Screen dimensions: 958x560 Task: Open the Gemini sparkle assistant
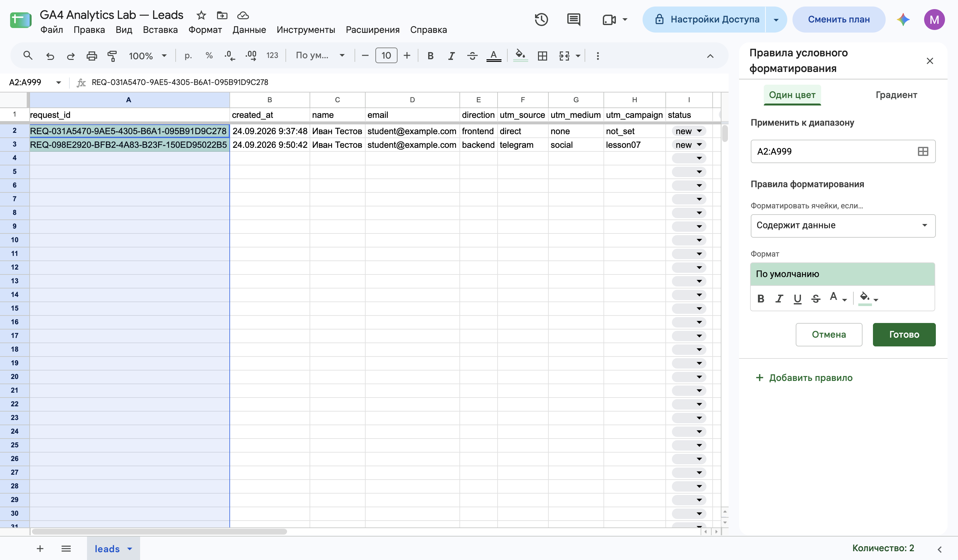[x=903, y=20]
